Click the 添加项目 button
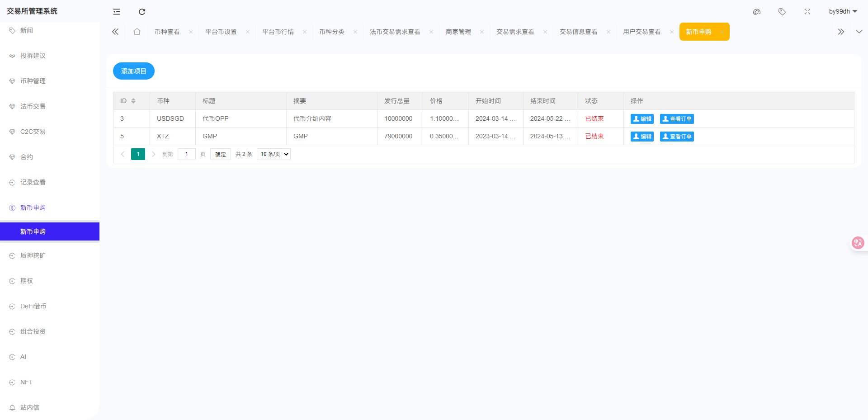 [x=134, y=71]
